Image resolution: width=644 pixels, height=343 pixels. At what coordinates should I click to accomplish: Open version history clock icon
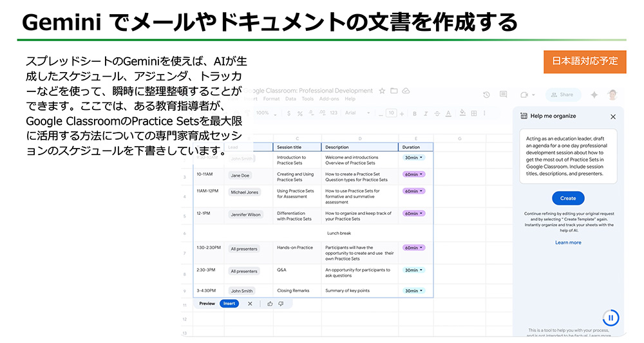[487, 95]
